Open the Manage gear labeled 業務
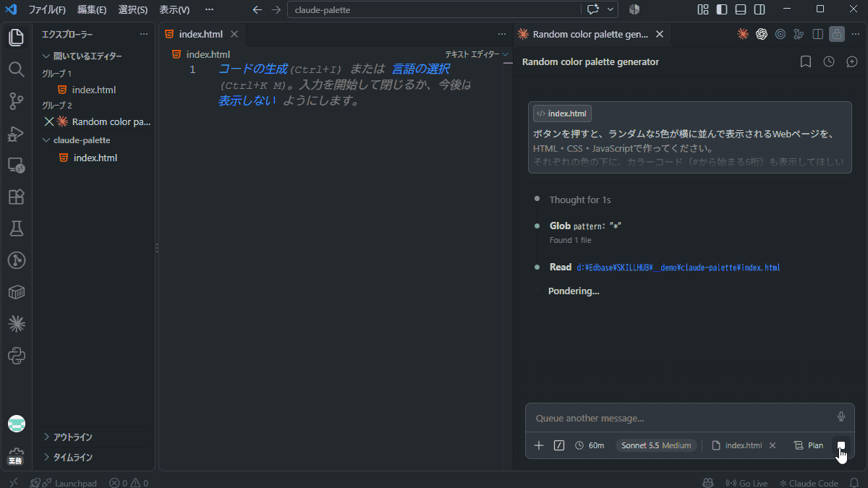This screenshot has height=488, width=868. (16, 455)
